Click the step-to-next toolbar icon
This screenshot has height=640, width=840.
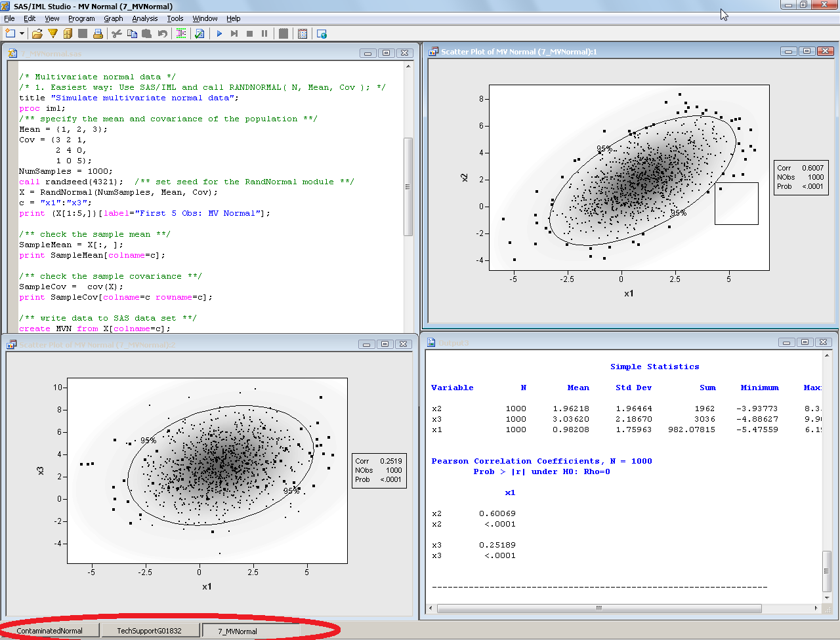click(x=234, y=33)
